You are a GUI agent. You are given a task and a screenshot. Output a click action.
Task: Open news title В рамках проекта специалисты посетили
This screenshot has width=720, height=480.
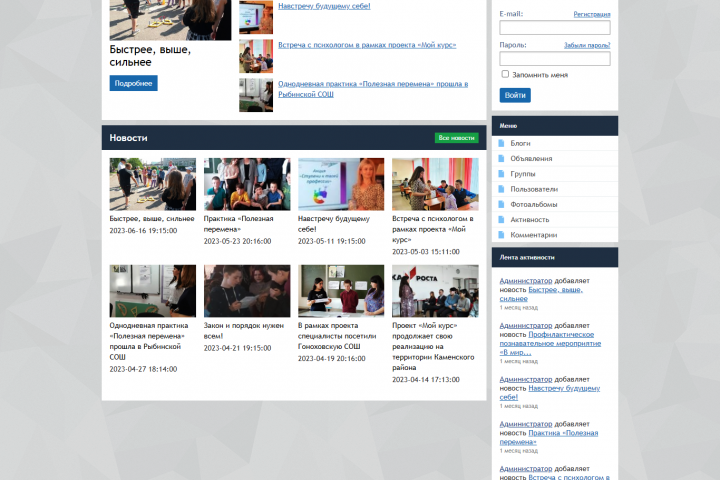337,336
